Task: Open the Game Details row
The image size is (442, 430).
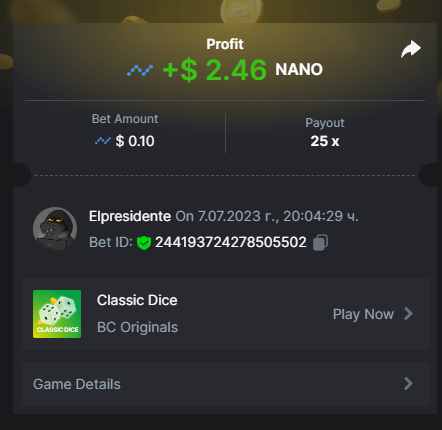Action: pos(225,384)
